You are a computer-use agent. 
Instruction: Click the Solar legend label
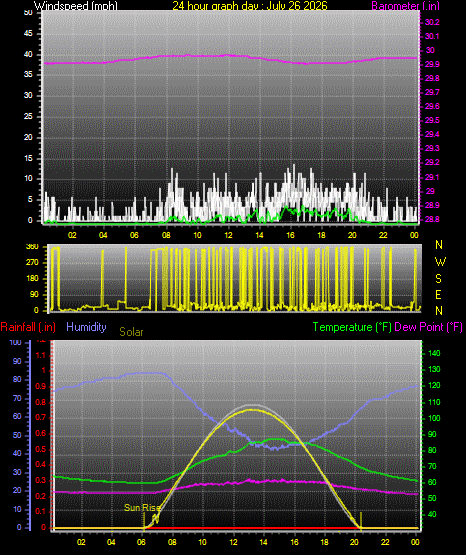[131, 332]
